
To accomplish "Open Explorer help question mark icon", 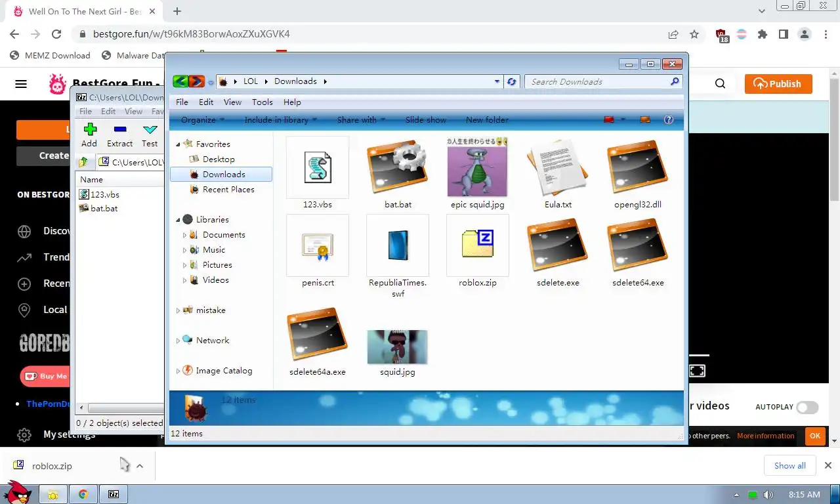I will [669, 119].
